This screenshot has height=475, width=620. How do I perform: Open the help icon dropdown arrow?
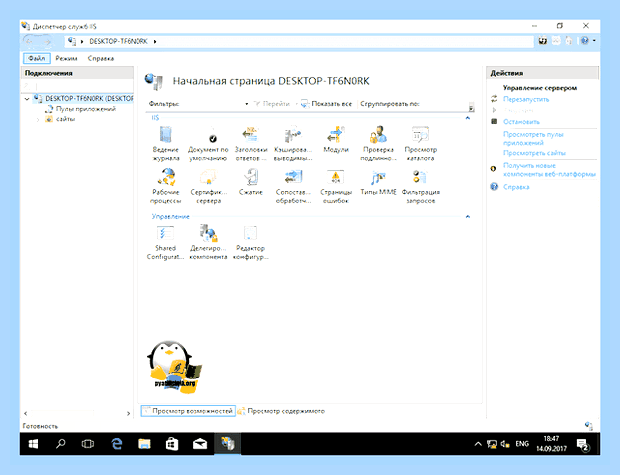(x=594, y=41)
